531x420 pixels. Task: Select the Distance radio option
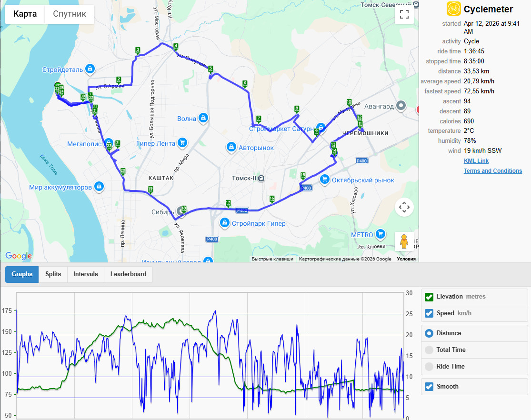(x=429, y=333)
